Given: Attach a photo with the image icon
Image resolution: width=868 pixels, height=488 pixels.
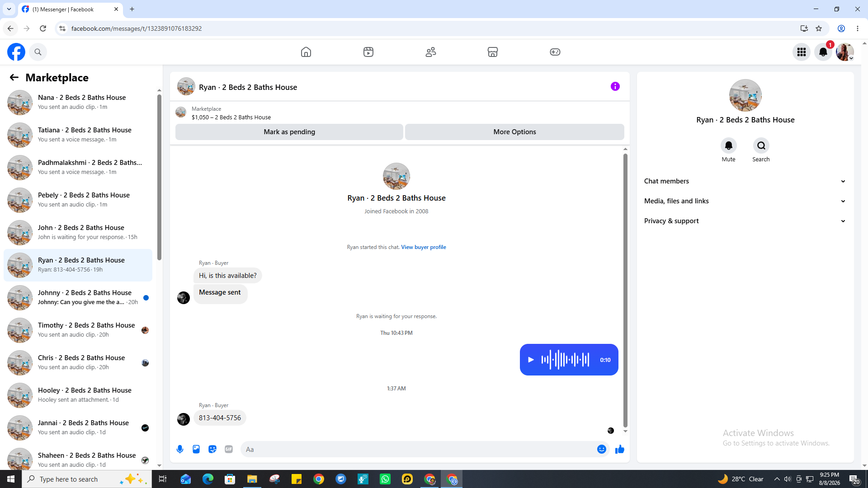Looking at the screenshot, I should 196,449.
